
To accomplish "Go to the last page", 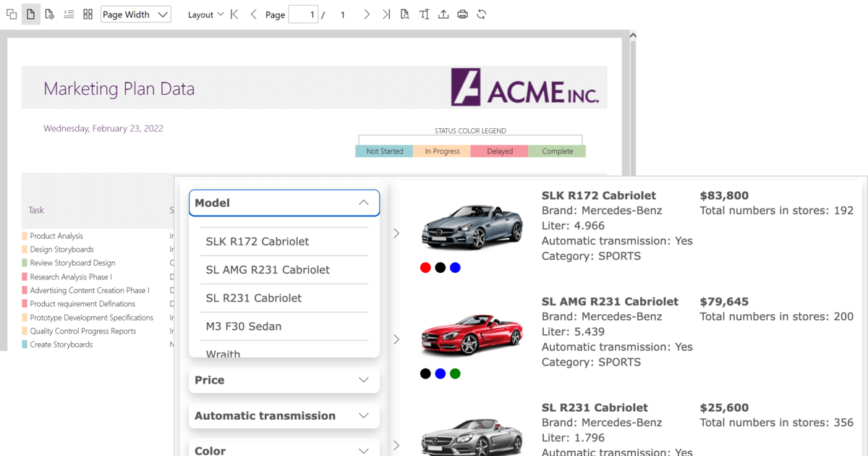I will (386, 14).
